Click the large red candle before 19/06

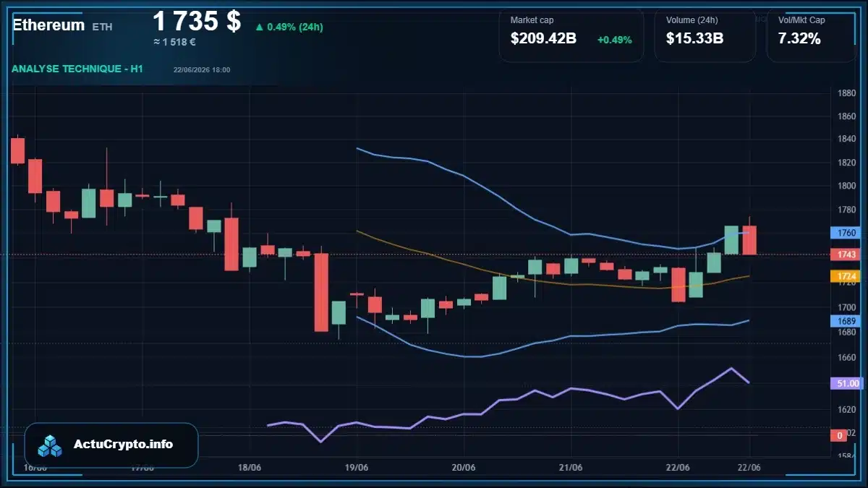click(321, 292)
